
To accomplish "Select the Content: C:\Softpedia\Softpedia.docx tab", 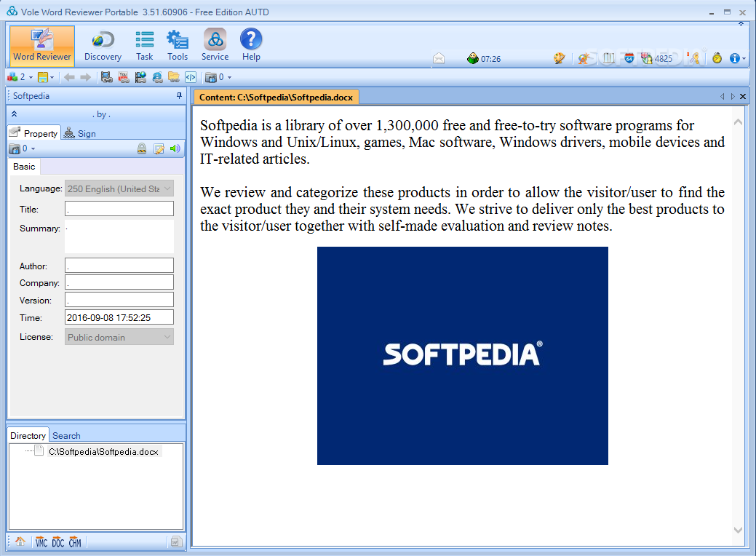I will pyautogui.click(x=276, y=97).
